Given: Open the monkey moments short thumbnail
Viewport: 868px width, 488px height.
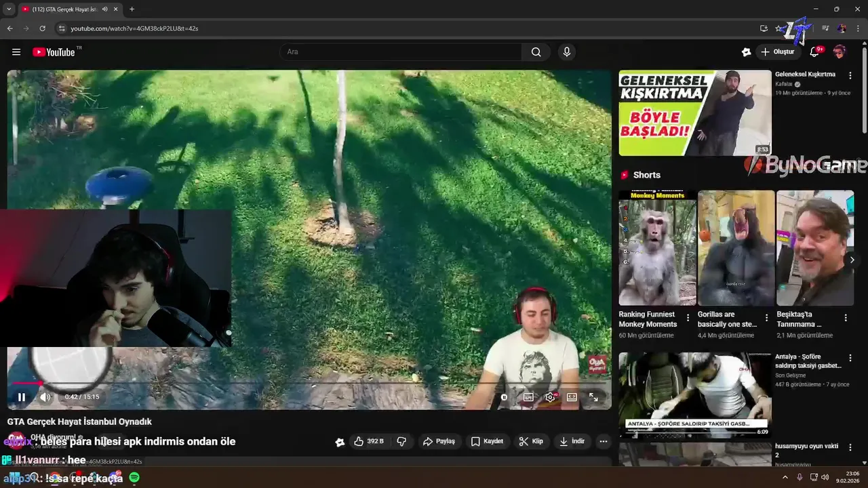Looking at the screenshot, I should click(657, 248).
